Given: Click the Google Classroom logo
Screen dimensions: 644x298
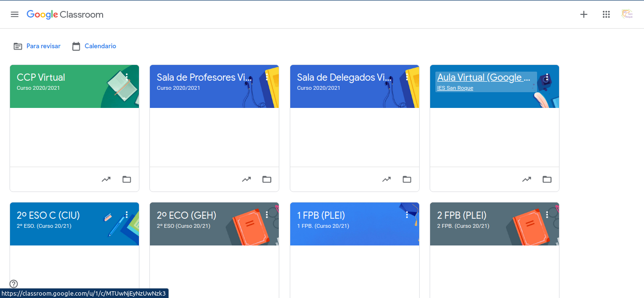Looking at the screenshot, I should click(x=65, y=15).
